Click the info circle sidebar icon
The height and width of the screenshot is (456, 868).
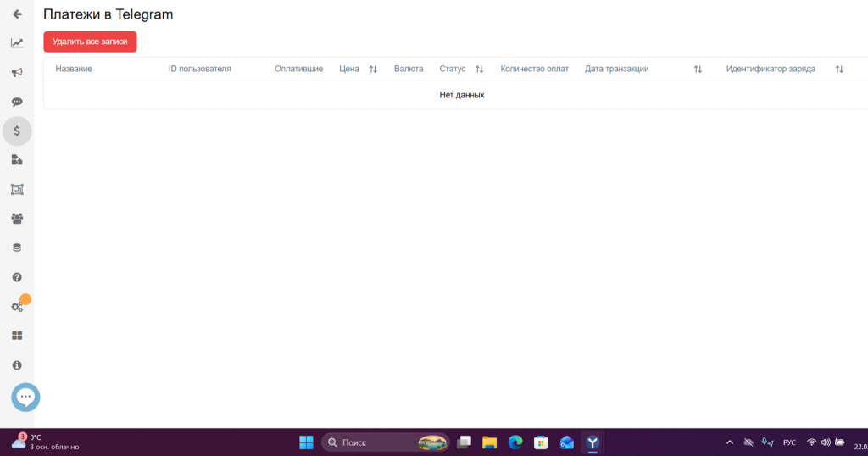pyautogui.click(x=17, y=365)
